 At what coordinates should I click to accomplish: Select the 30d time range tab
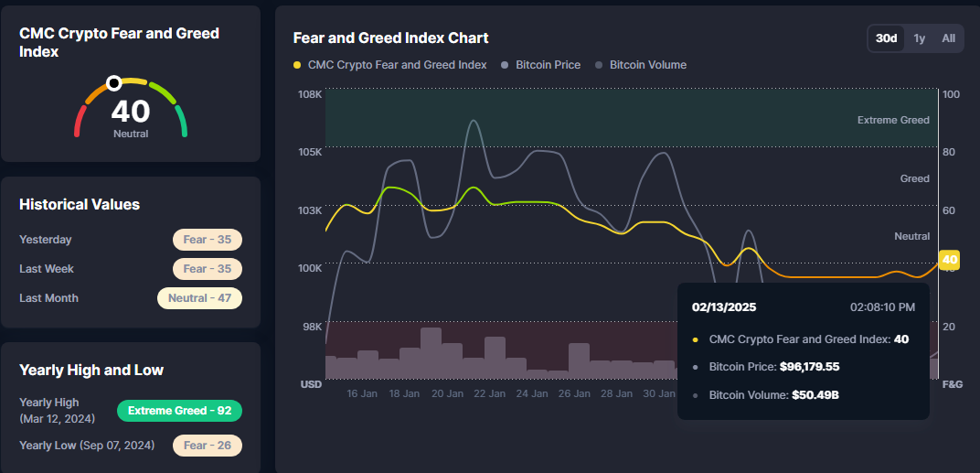(x=886, y=38)
